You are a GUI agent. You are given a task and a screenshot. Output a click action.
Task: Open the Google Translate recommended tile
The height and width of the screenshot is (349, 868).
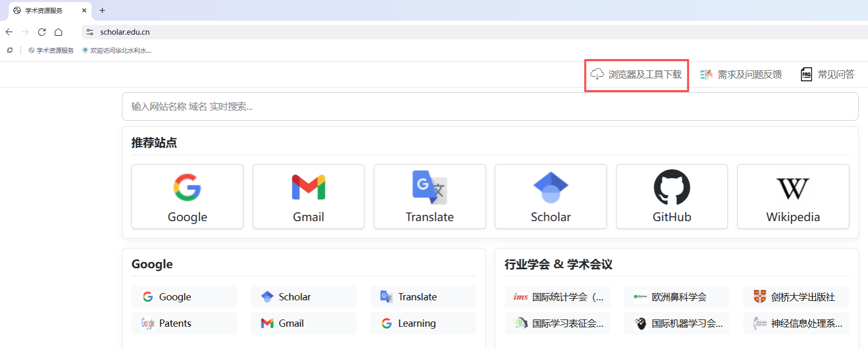429,196
